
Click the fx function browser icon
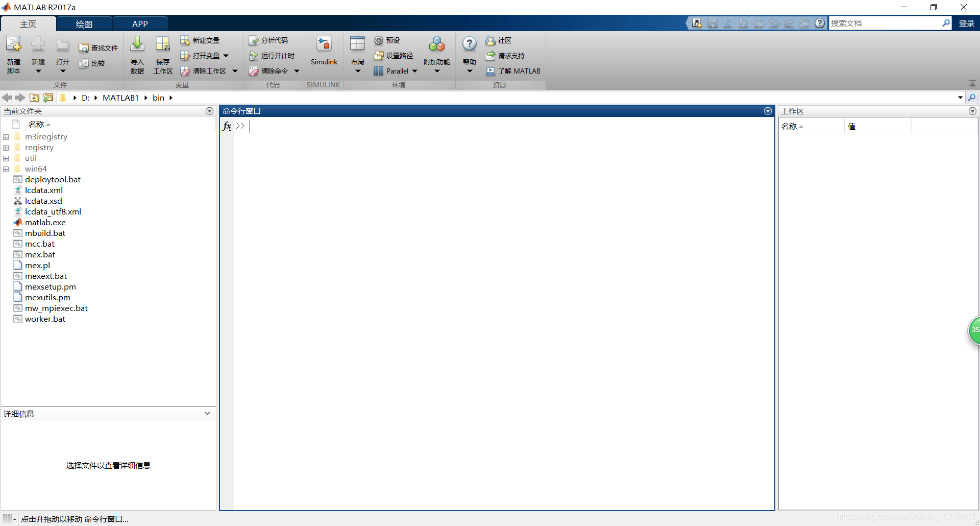tap(227, 126)
